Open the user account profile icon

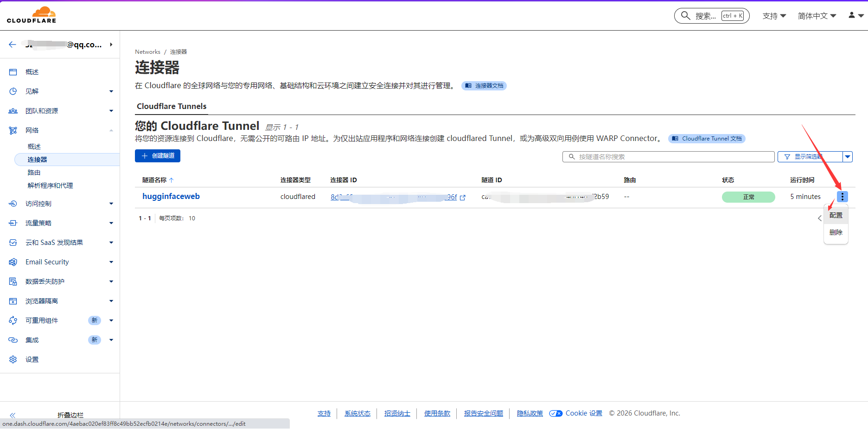[x=852, y=15]
